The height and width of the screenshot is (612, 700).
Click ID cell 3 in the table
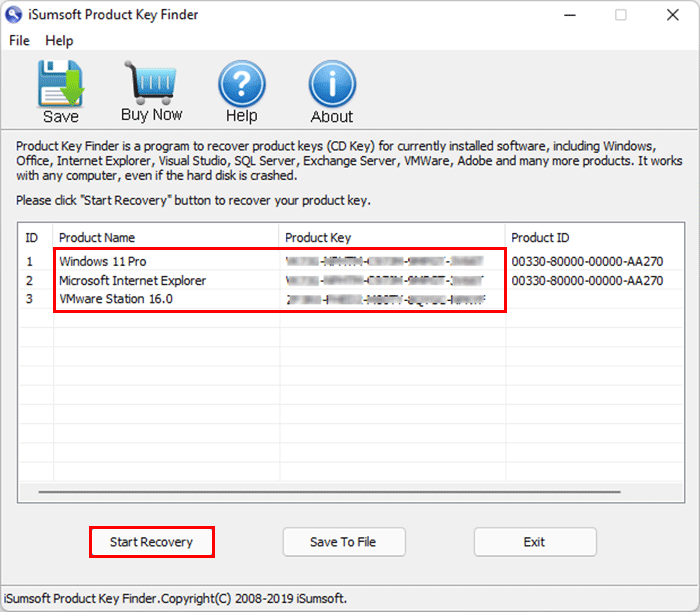(x=29, y=299)
